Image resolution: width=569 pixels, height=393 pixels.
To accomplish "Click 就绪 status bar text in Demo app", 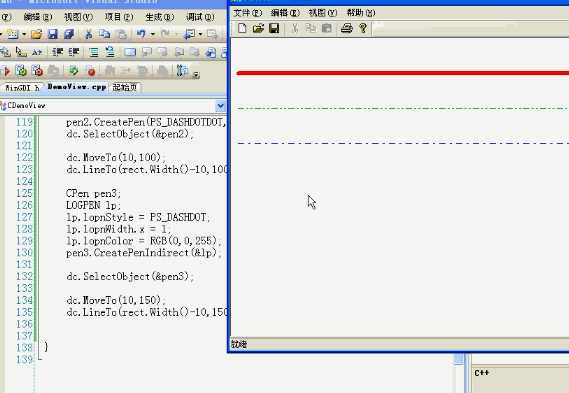I will 239,344.
